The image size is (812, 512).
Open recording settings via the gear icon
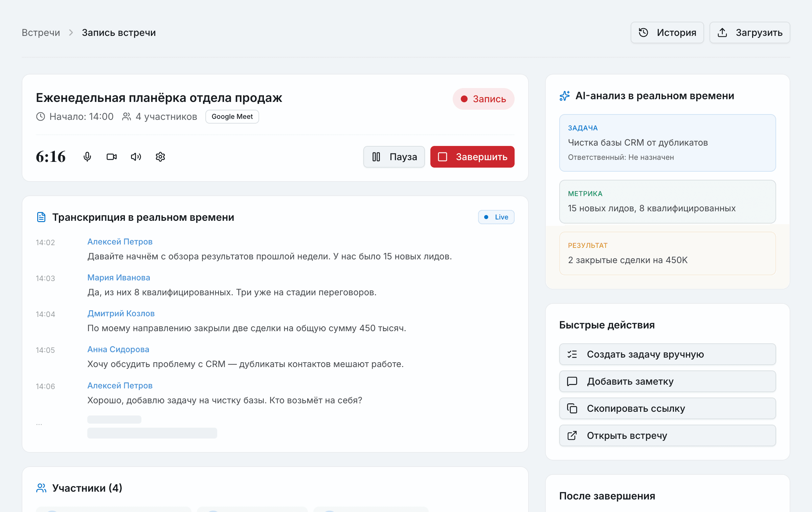click(x=160, y=157)
